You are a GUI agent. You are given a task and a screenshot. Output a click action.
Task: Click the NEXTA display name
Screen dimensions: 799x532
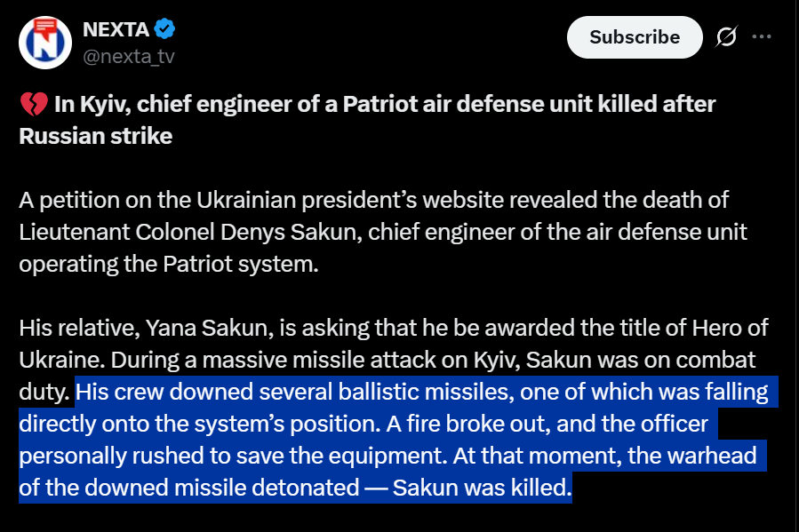tap(116, 29)
